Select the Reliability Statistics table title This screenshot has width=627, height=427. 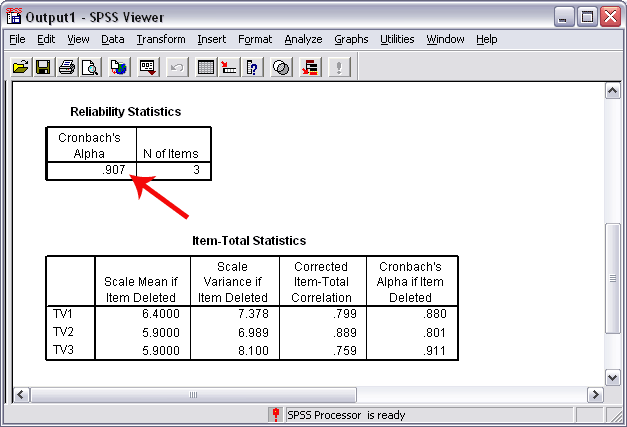click(126, 112)
